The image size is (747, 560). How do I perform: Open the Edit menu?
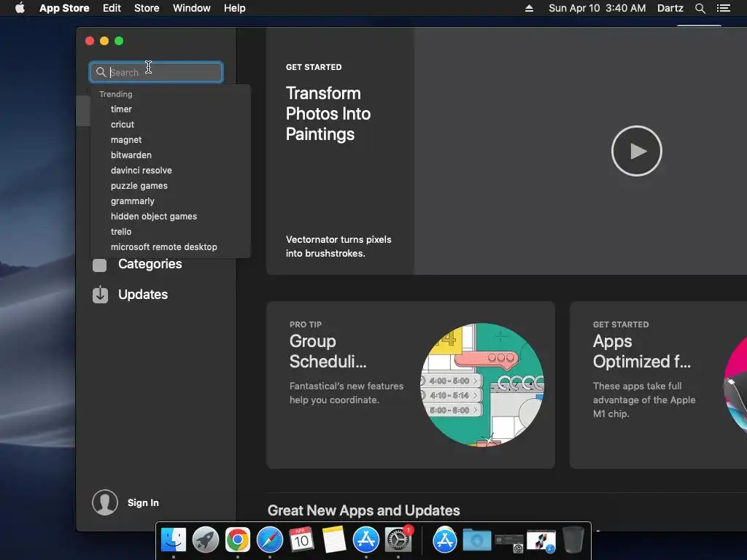coord(112,8)
